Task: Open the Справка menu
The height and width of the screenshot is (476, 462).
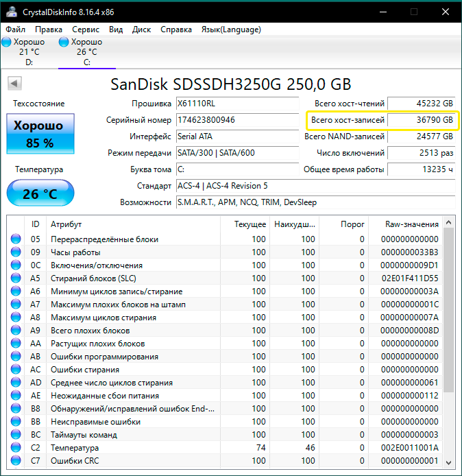Action: point(176,29)
